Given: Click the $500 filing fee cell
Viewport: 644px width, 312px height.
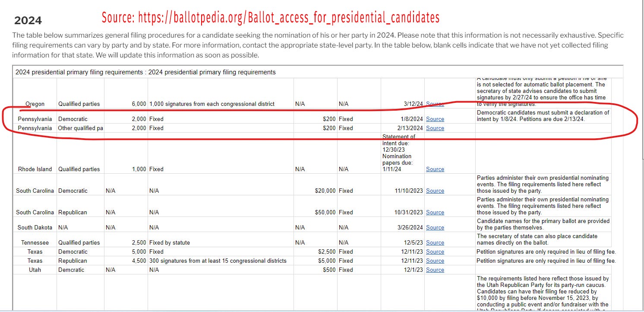Looking at the screenshot, I should tap(315, 270).
